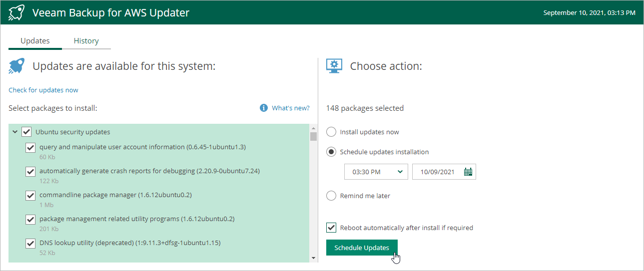Choose the Remind me later option
This screenshot has height=271, width=644.
click(331, 196)
